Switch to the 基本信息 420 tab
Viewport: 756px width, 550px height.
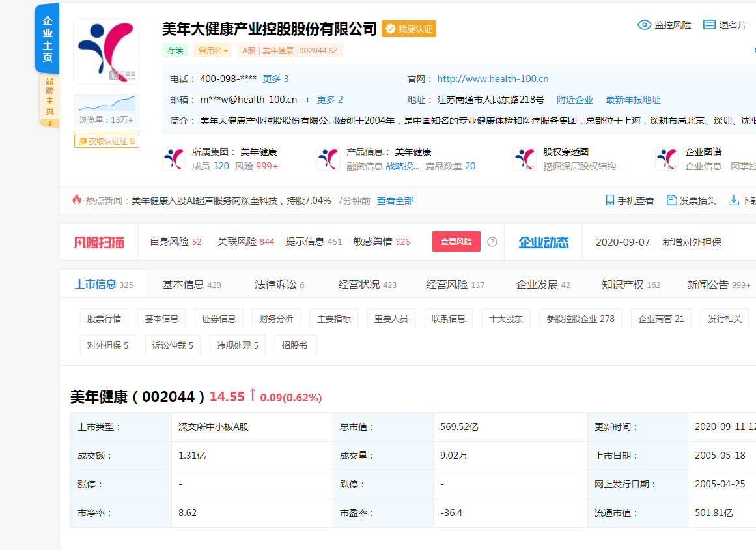191,284
